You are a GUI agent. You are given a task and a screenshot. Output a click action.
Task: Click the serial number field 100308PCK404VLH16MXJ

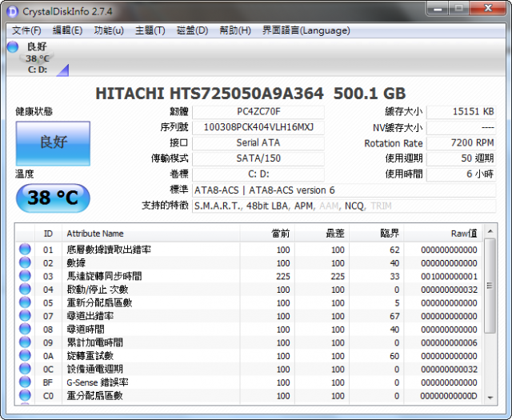(x=258, y=127)
